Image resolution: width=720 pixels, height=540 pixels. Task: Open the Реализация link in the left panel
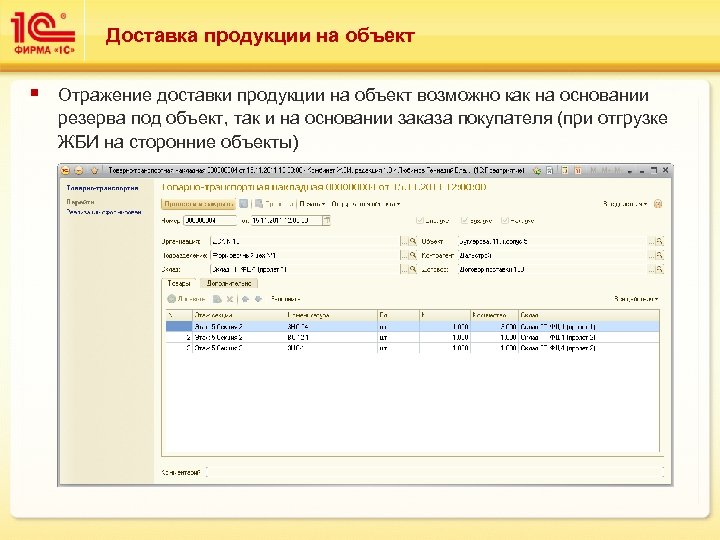(x=104, y=212)
